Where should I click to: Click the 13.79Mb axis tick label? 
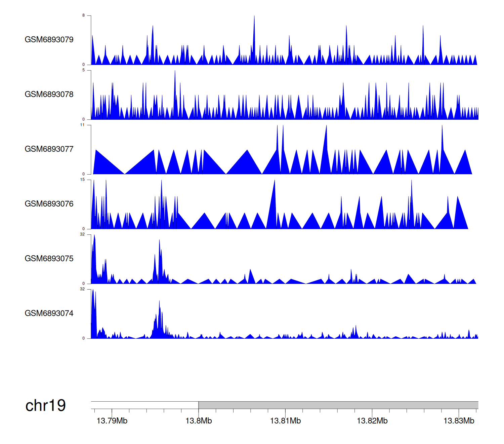click(x=112, y=421)
